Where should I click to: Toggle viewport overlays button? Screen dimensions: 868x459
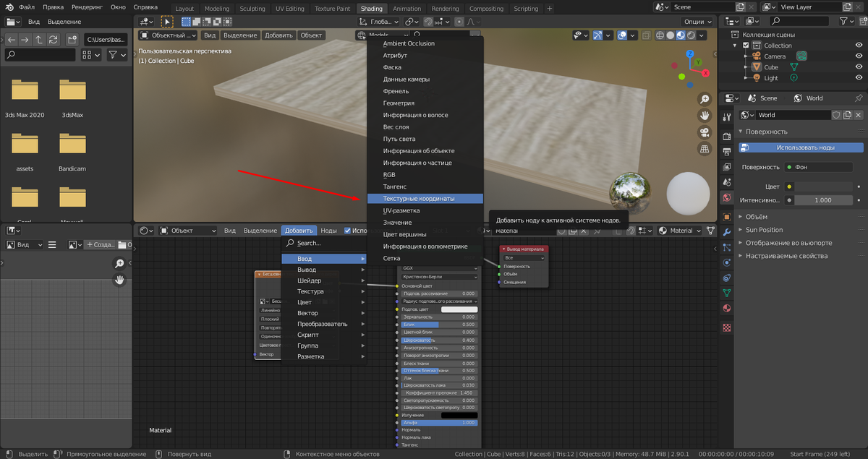tap(623, 35)
